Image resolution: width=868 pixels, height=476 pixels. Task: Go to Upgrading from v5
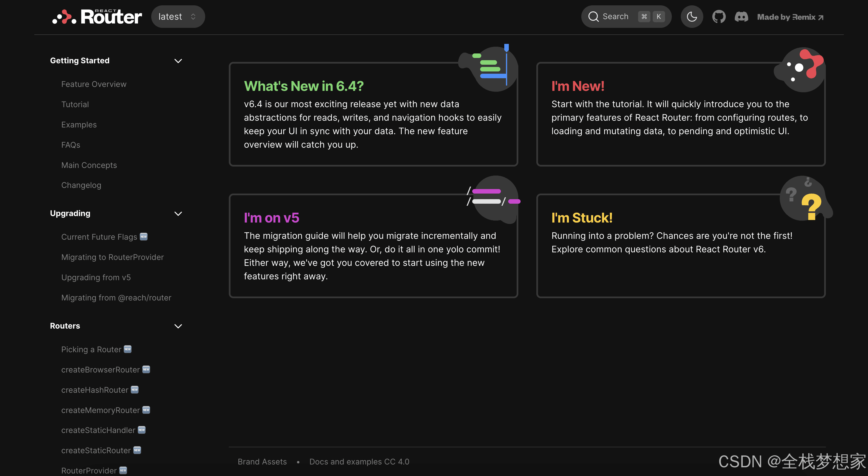coord(96,277)
